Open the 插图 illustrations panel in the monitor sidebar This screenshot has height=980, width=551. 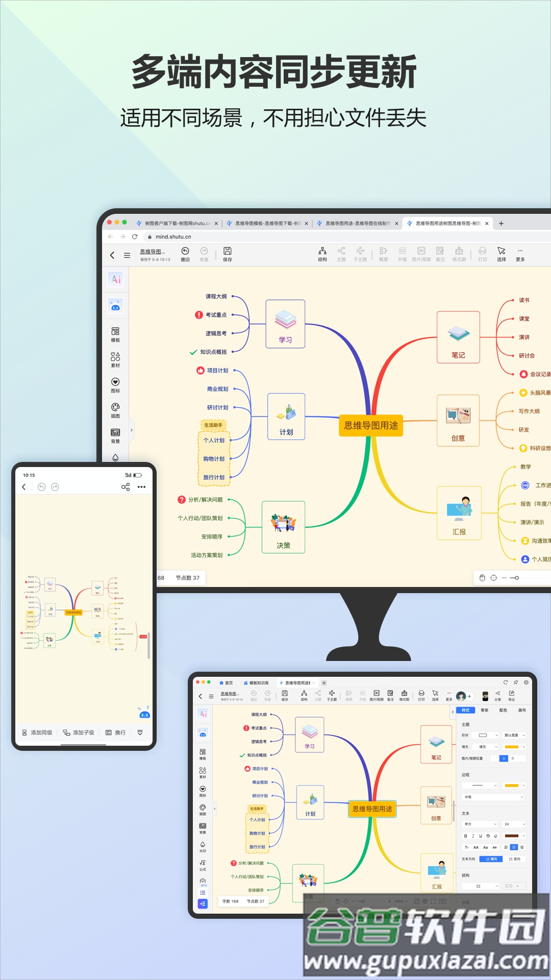pyautogui.click(x=115, y=410)
